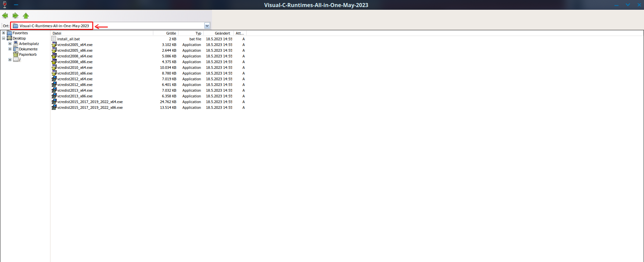Image resolution: width=644 pixels, height=262 pixels.
Task: Click the vcredist2010_x86.exe icon
Action: (54, 73)
